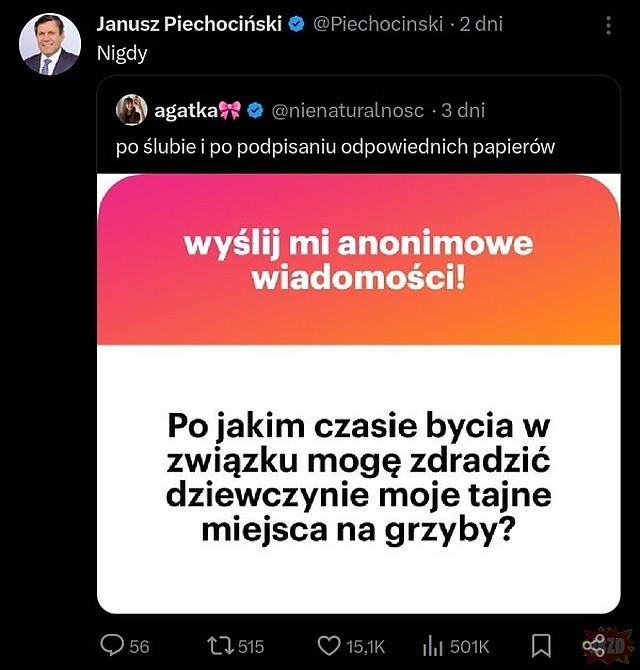This screenshot has height=670, width=640.
Task: Click the "wyślij mi anonimowe wiadomości!" gradient banner
Action: [358, 260]
